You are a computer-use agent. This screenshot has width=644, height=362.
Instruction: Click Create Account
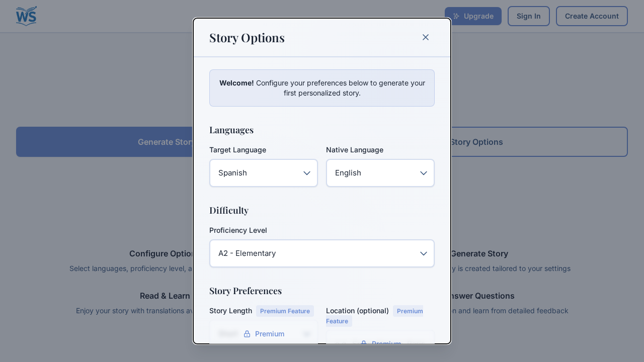click(x=592, y=16)
